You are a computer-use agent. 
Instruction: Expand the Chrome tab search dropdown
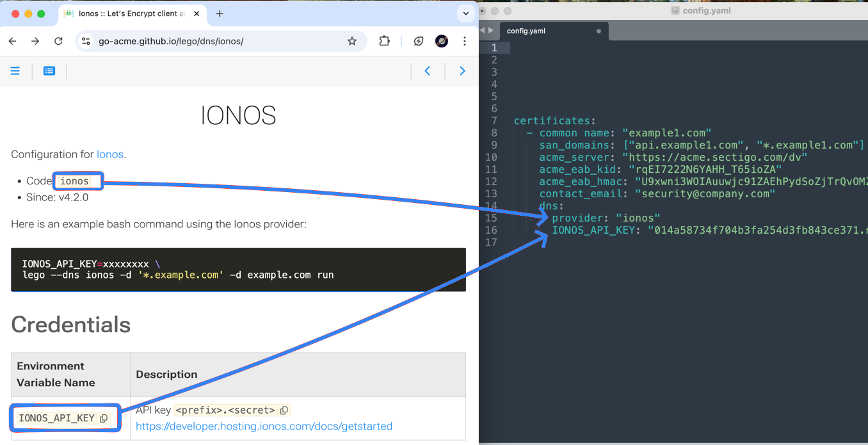click(x=465, y=13)
